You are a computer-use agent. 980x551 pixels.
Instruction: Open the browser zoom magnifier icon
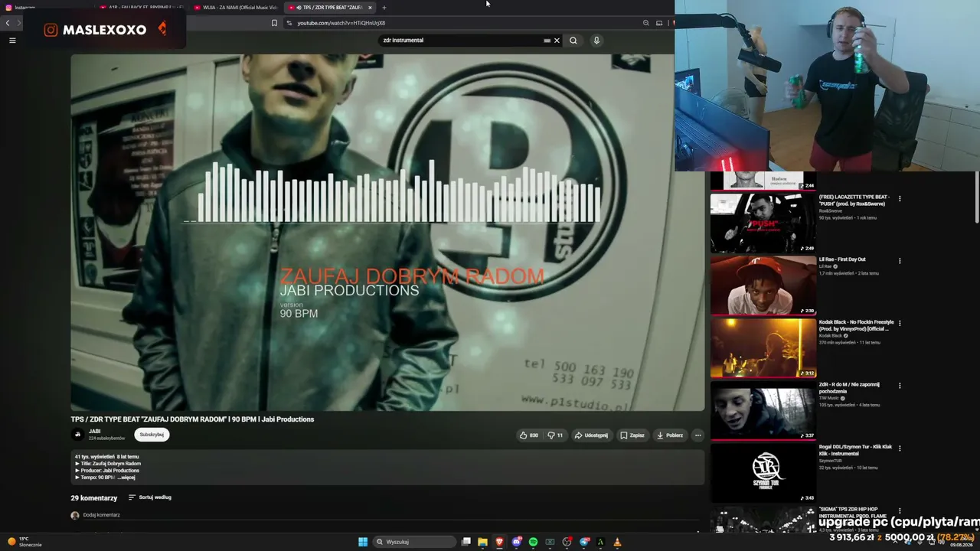[645, 23]
